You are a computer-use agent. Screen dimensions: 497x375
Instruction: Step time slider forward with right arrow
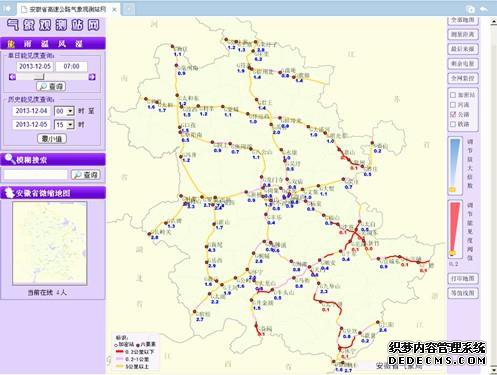pyautogui.click(x=92, y=77)
